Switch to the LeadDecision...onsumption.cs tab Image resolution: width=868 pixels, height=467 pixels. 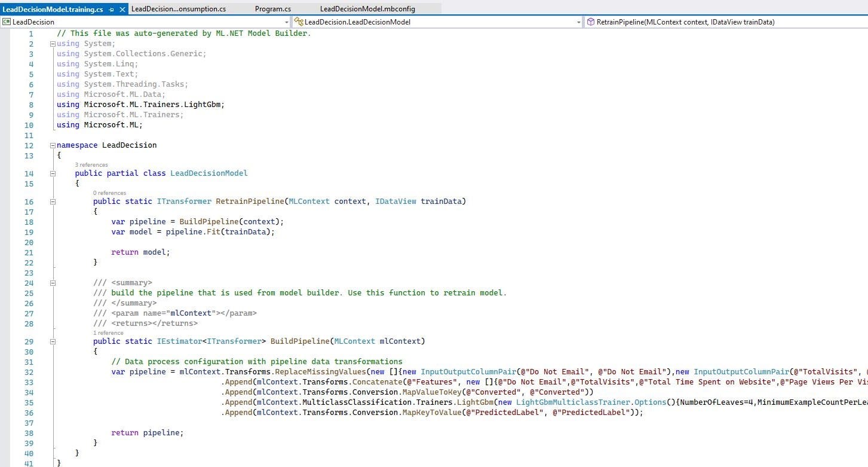178,9
